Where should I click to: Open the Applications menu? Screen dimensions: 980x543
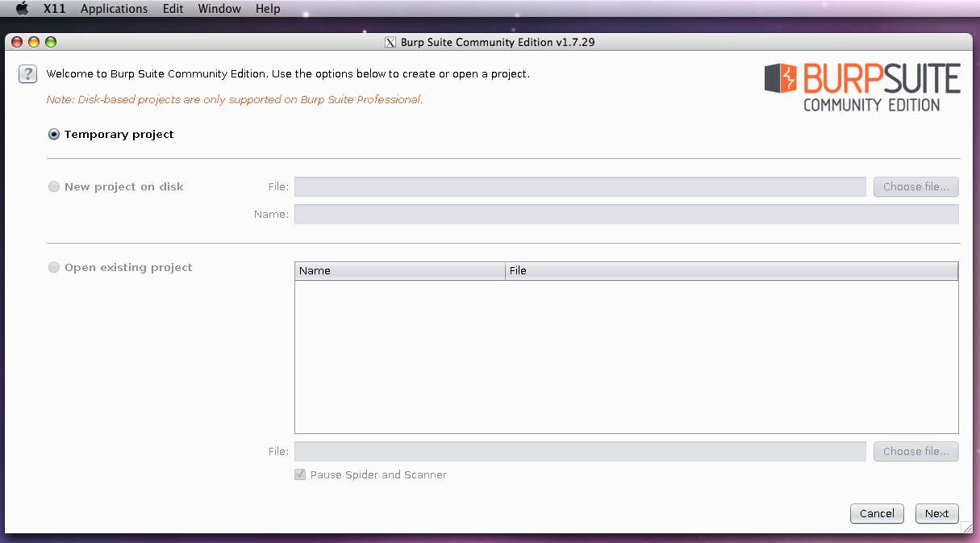pyautogui.click(x=113, y=8)
